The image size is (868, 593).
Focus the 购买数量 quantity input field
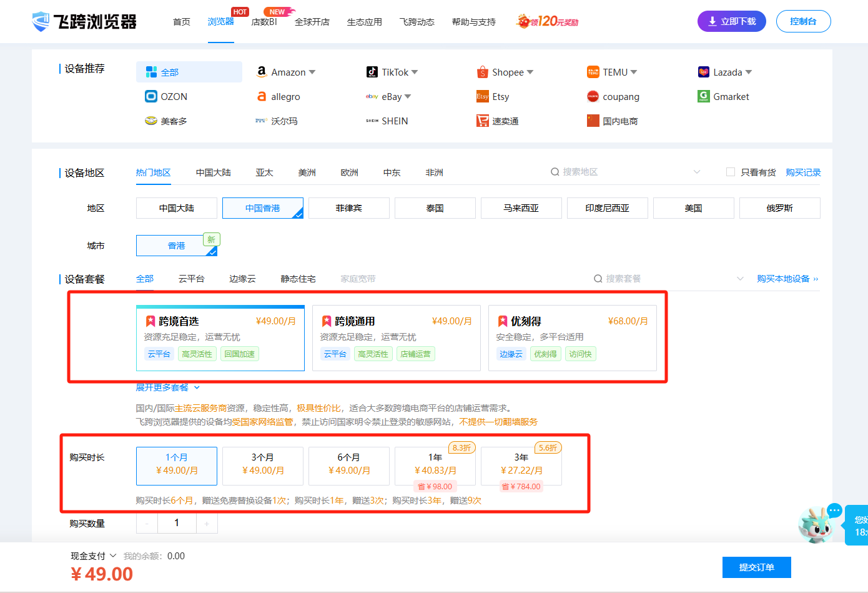click(x=177, y=524)
